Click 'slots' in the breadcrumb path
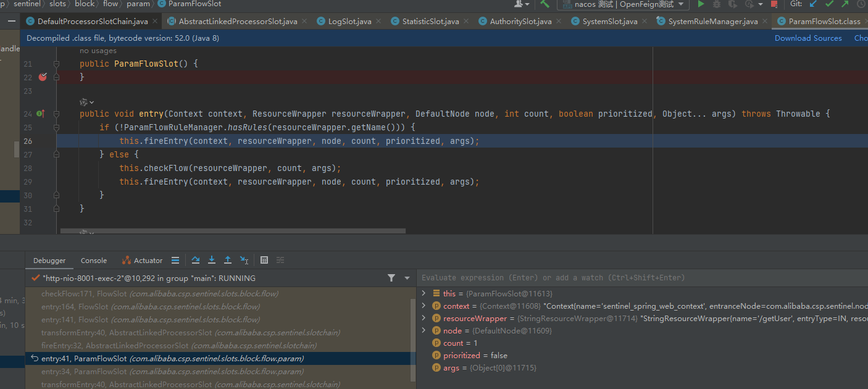This screenshot has width=868, height=389. (57, 4)
